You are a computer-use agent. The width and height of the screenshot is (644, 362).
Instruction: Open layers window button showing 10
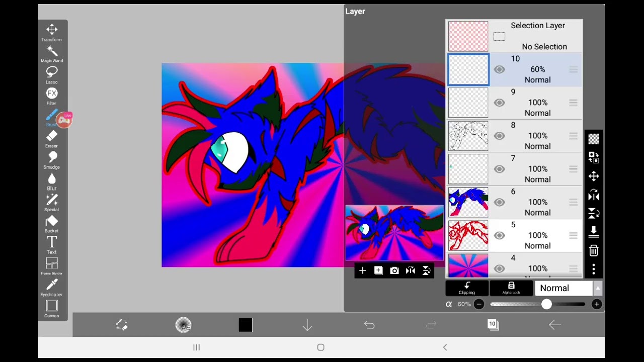tap(493, 325)
